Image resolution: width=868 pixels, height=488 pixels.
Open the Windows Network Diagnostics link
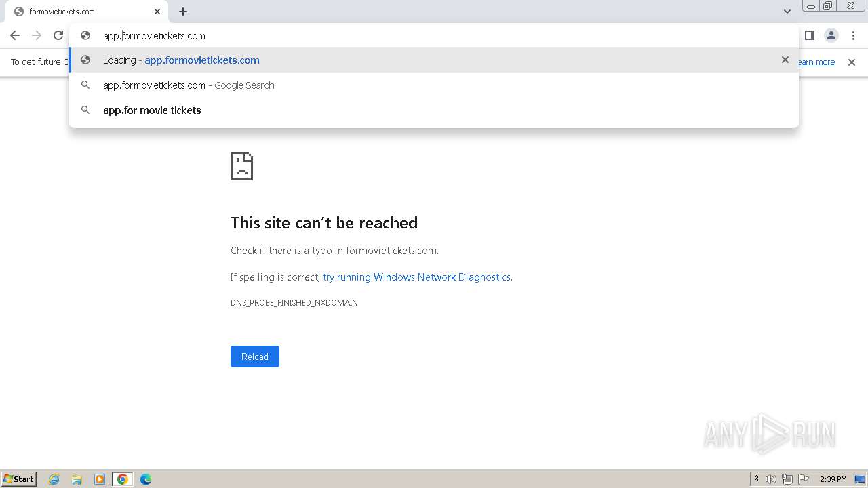(x=417, y=277)
